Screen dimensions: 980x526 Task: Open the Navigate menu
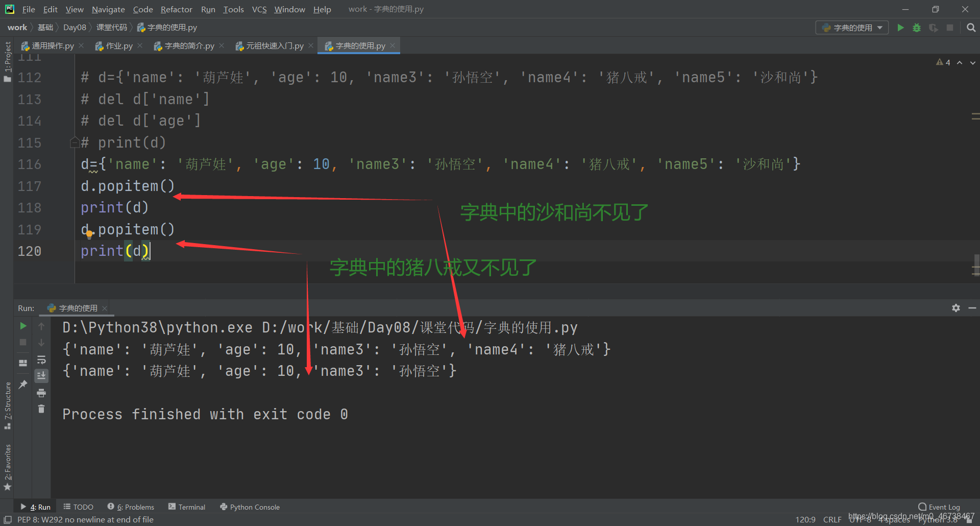108,9
